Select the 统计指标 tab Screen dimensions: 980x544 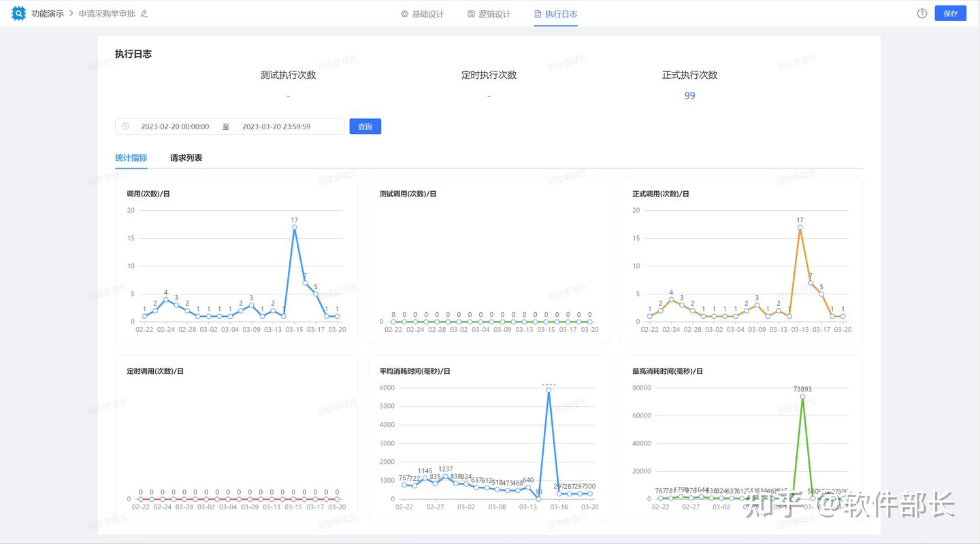pyautogui.click(x=131, y=158)
